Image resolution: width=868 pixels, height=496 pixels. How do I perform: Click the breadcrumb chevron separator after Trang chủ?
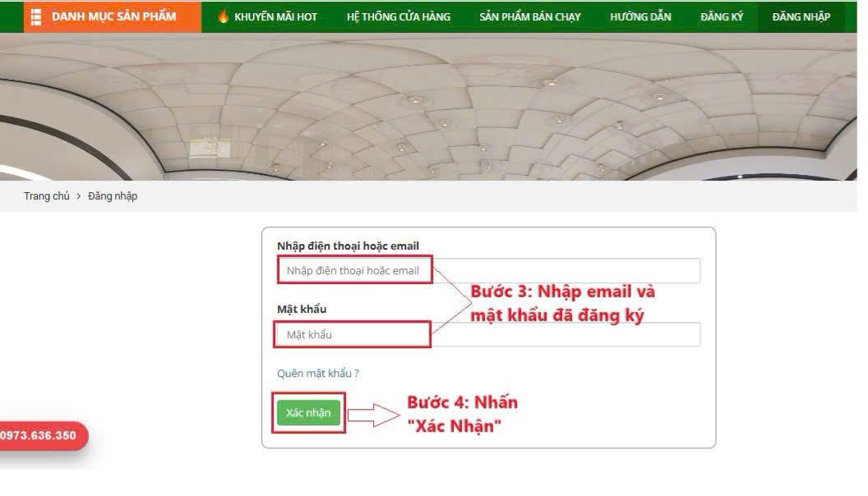tap(79, 196)
